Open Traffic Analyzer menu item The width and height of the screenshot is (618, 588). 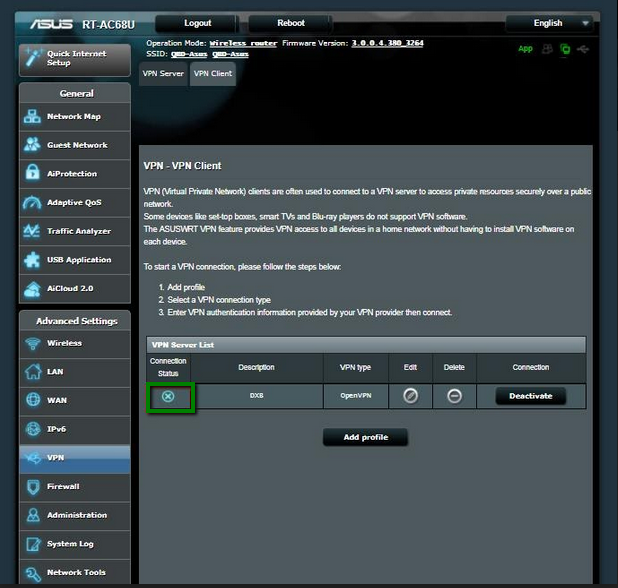point(75,231)
